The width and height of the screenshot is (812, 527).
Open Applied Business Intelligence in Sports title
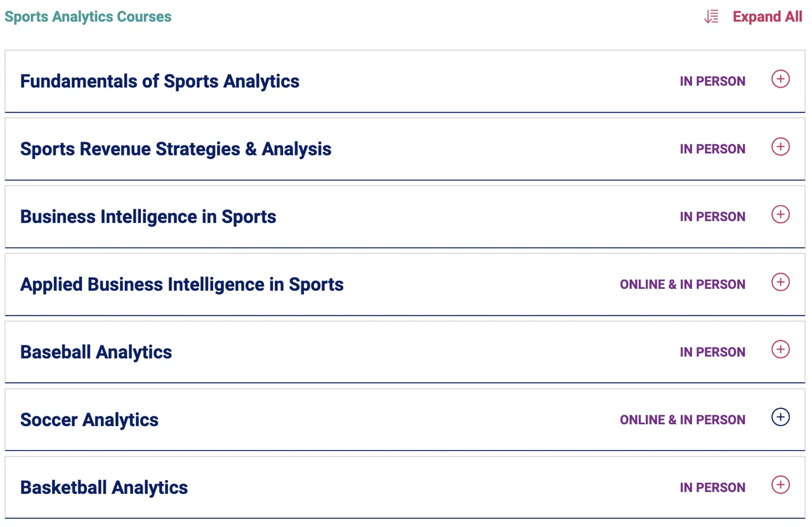[x=182, y=284]
